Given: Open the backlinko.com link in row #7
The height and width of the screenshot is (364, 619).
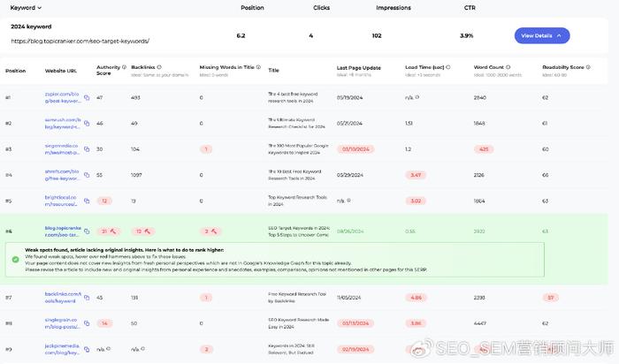Looking at the screenshot, I should pos(63,298).
